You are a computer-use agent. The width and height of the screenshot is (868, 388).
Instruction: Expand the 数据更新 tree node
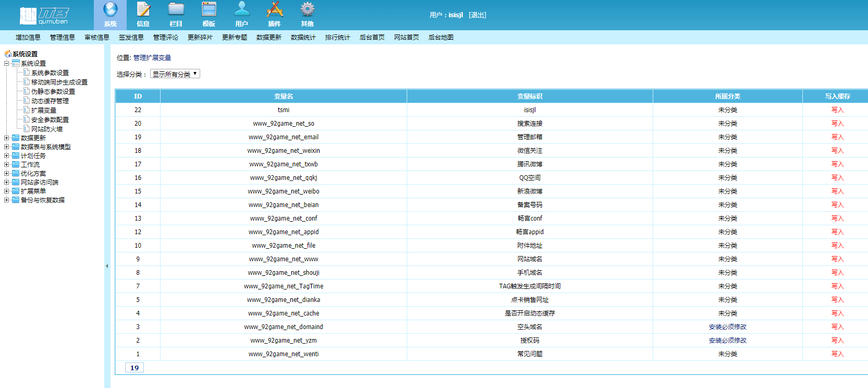click(x=7, y=138)
